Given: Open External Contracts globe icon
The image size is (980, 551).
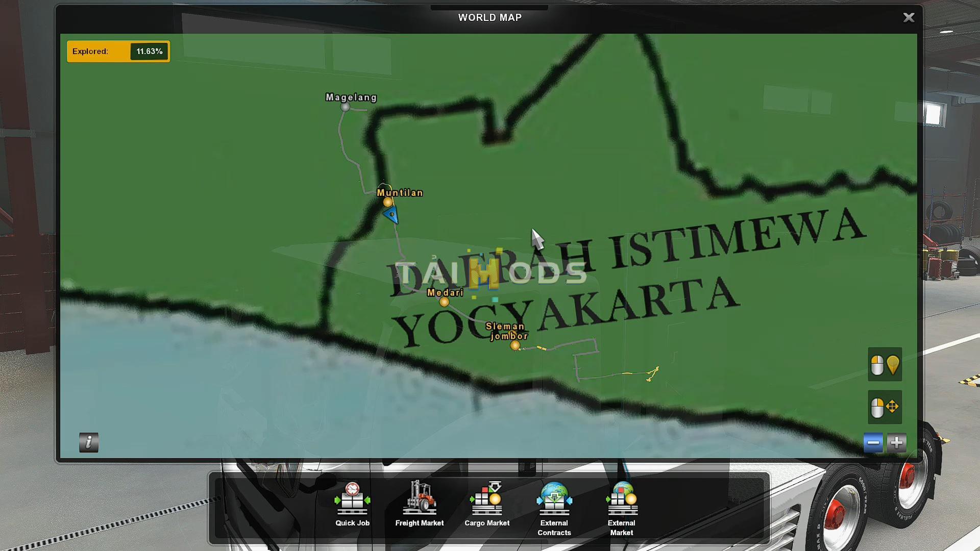Looking at the screenshot, I should click(554, 498).
